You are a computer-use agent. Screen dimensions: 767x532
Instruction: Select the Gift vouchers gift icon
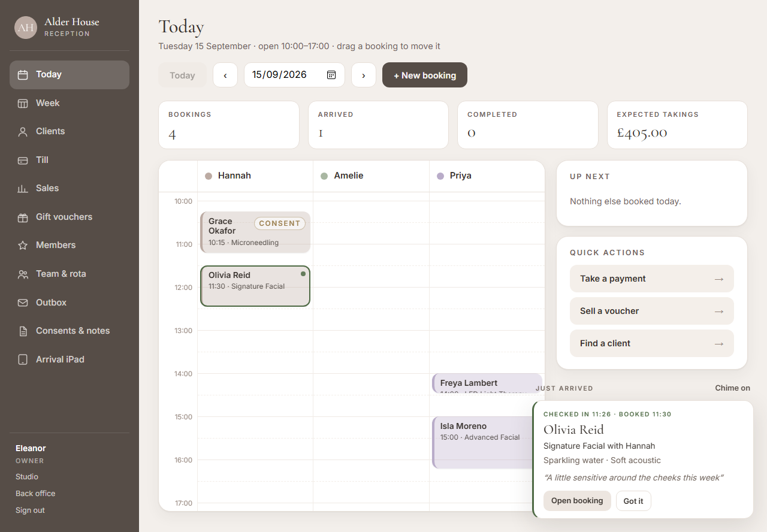(x=23, y=217)
